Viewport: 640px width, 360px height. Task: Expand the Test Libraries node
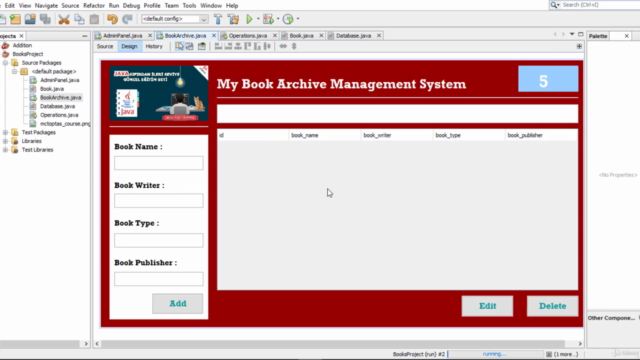point(5,150)
